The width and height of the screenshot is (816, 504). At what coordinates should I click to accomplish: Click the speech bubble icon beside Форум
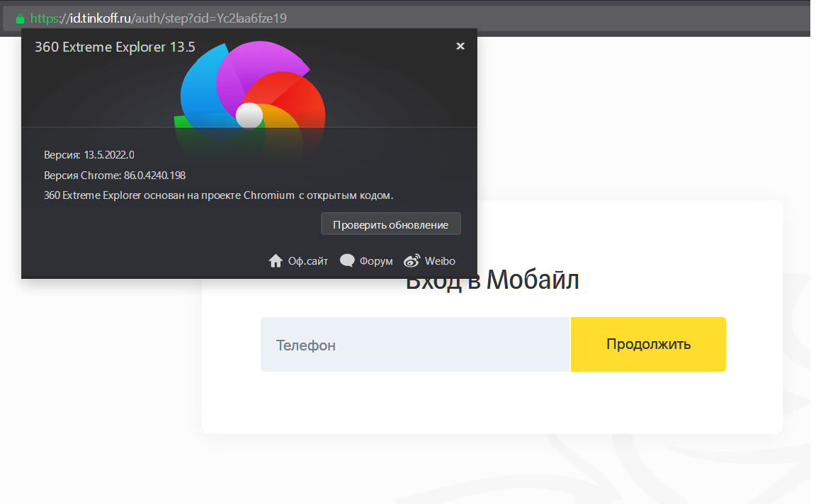[347, 260]
